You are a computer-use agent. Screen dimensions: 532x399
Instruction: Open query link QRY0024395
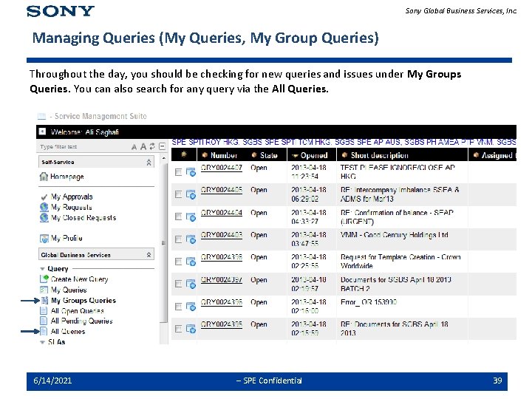[222, 324]
